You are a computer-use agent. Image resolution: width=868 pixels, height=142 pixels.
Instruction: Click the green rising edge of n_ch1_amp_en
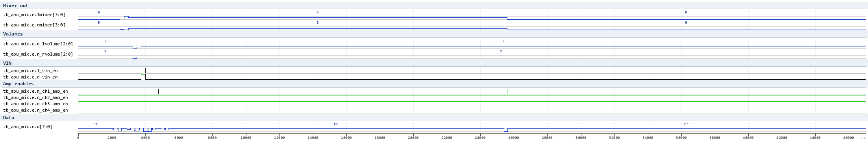[507, 92]
